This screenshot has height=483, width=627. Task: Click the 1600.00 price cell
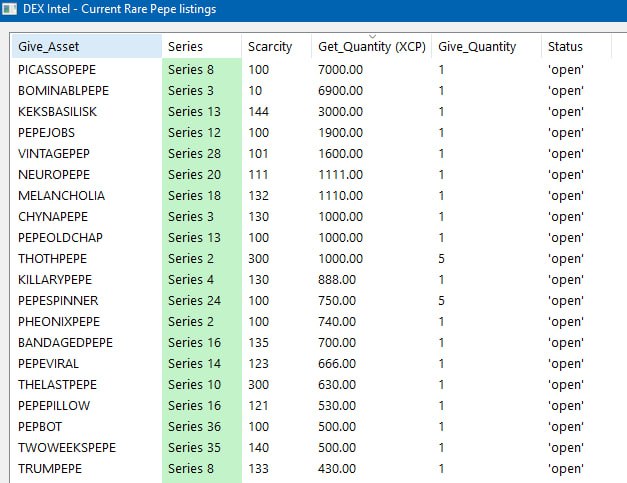coord(340,154)
